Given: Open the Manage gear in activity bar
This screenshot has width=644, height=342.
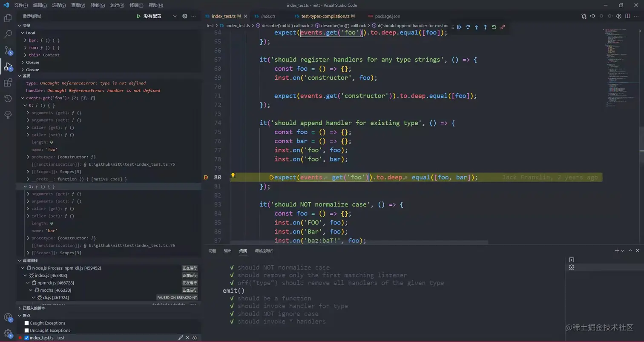Looking at the screenshot, I should 8,333.
